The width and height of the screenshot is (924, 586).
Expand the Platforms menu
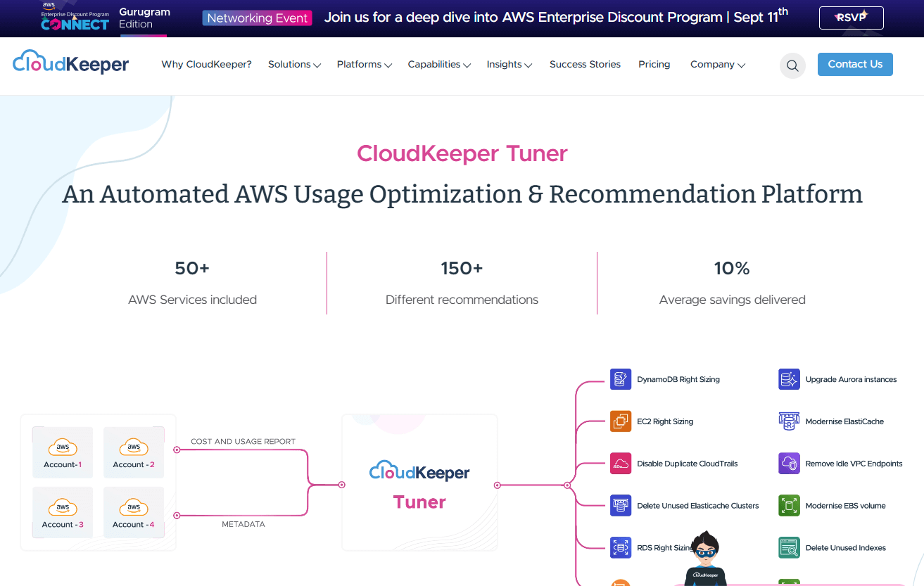(x=364, y=65)
